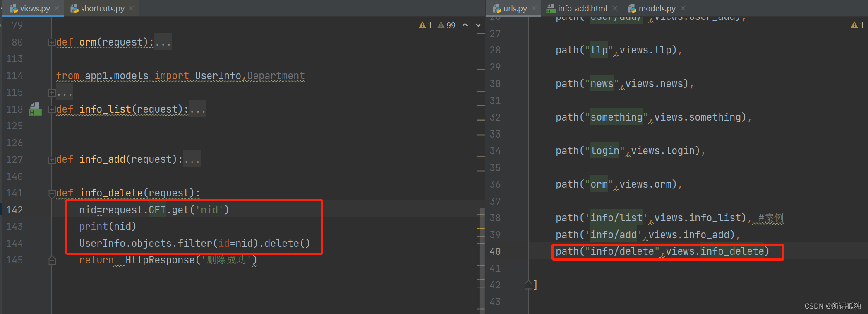Close the views.py tab
The image size is (868, 314).
point(57,8)
